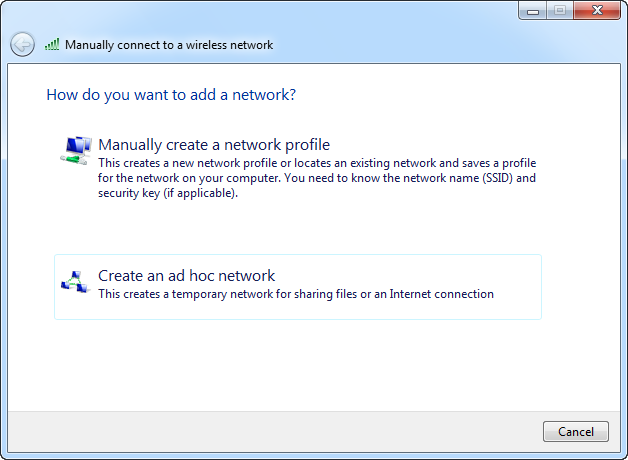
Task: Minimize the wireless network wizard window
Action: coord(533,11)
